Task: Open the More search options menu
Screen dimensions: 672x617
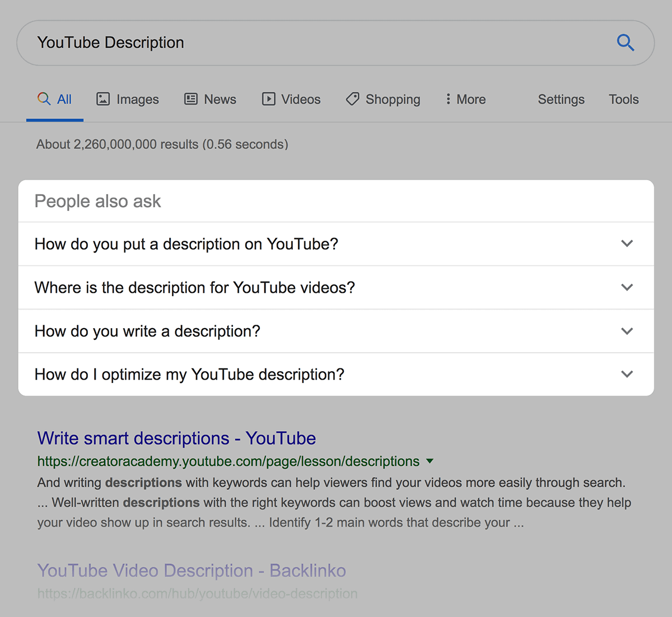Action: coord(465,100)
